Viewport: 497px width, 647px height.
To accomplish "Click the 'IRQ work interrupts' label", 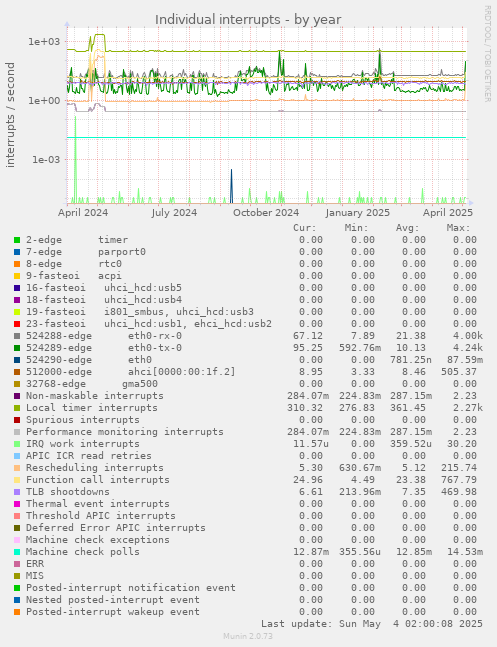I will pos(83,444).
